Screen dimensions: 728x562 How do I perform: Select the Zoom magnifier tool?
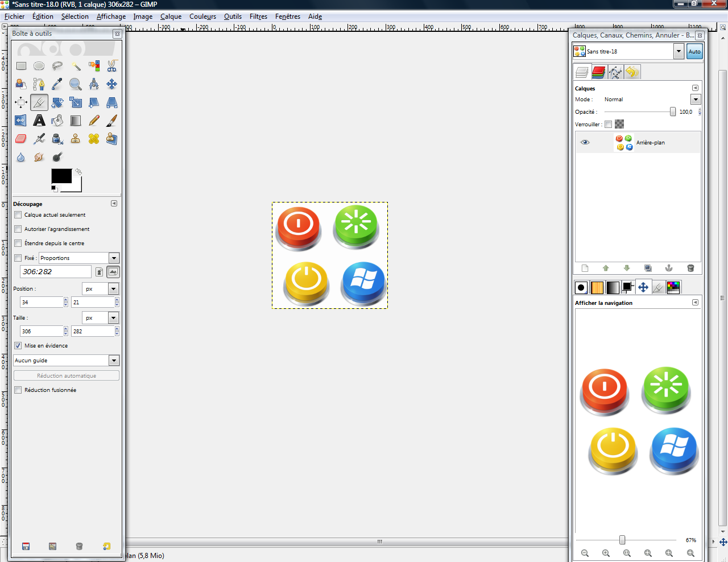[x=75, y=84]
